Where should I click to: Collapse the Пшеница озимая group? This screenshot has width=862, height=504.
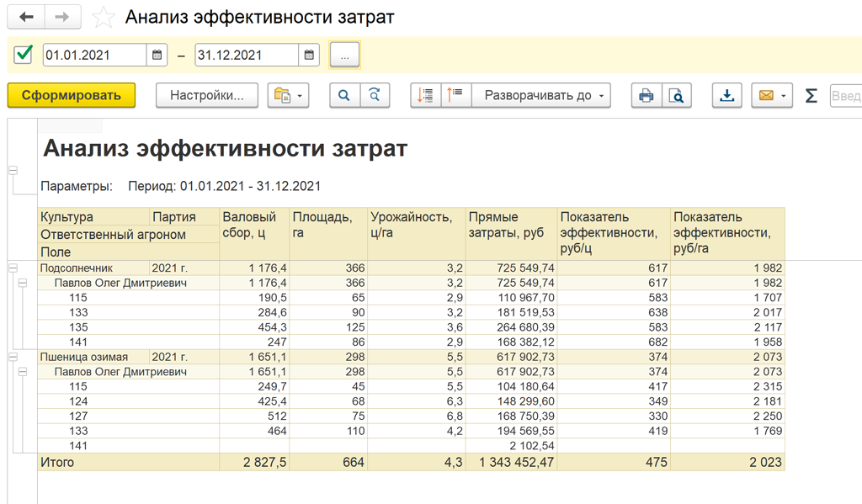(x=13, y=357)
